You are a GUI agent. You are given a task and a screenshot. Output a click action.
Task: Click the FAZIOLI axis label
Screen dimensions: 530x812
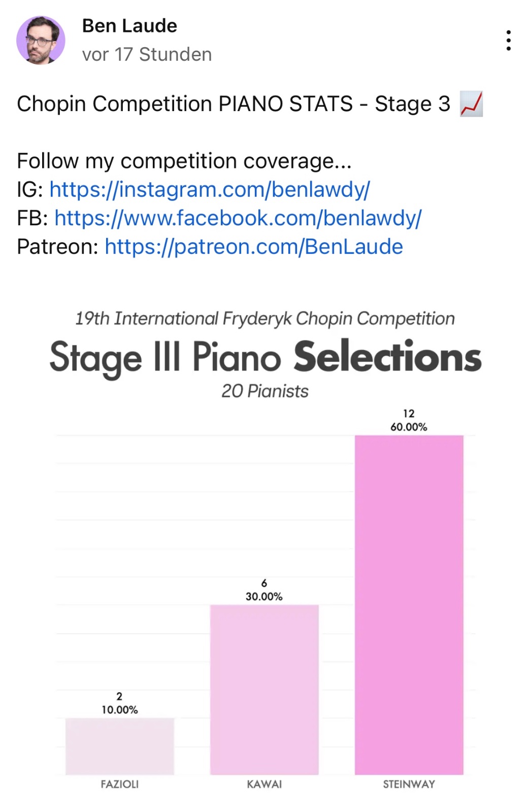[x=119, y=784]
